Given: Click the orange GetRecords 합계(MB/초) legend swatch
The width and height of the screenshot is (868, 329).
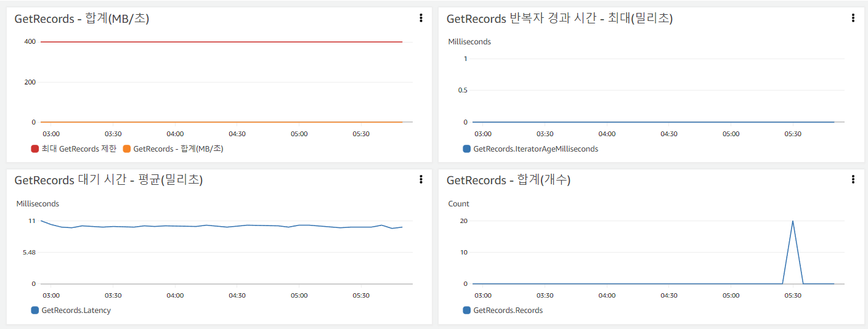Looking at the screenshot, I should click(x=127, y=148).
